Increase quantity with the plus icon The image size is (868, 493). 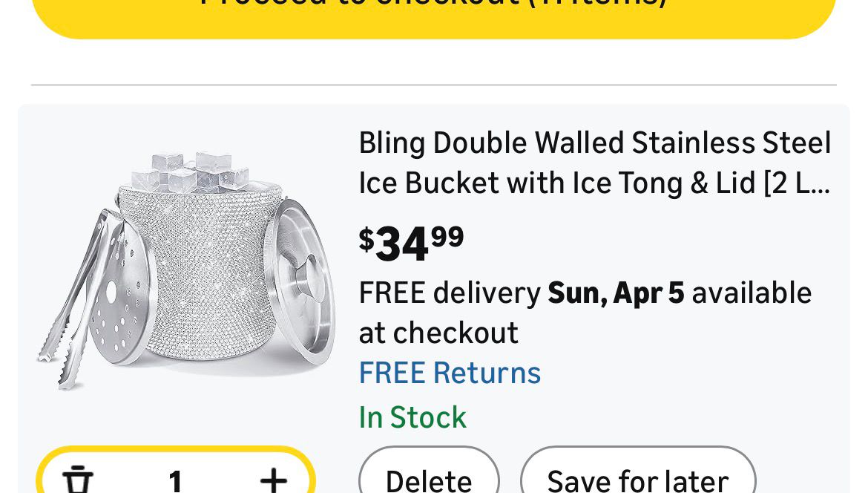pyautogui.click(x=273, y=480)
